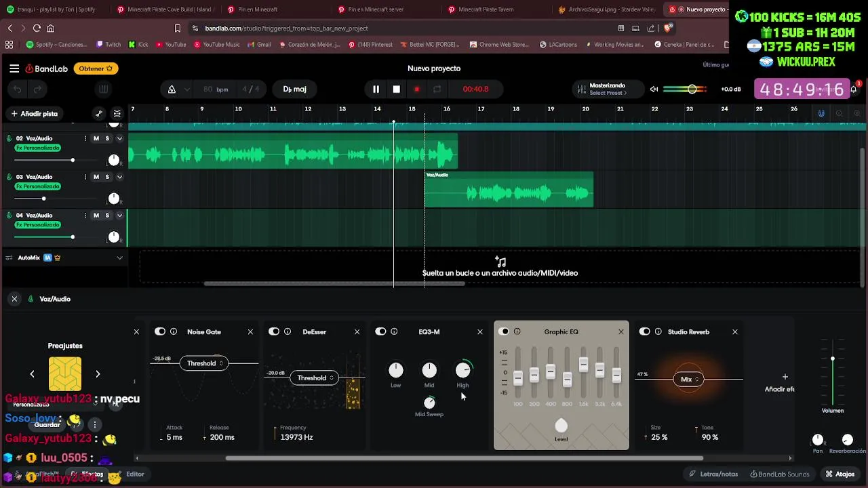Click the Obtener membership button

[x=96, y=68]
